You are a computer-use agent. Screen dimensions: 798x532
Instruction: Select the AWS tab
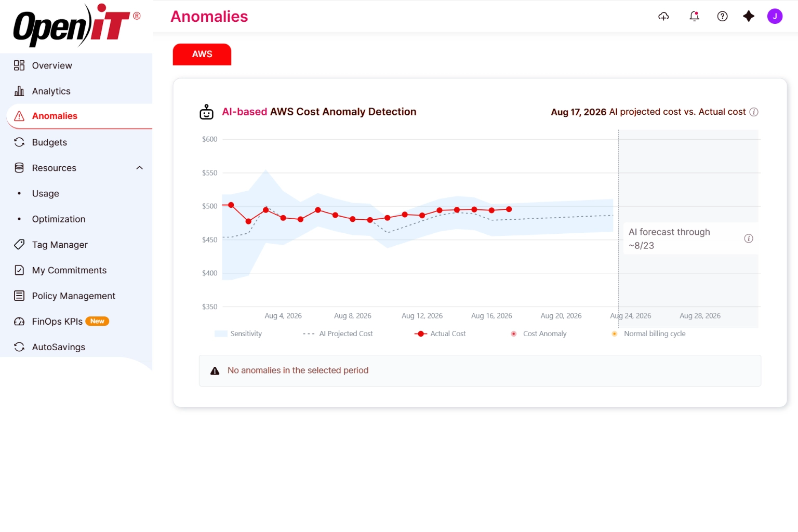coord(202,55)
